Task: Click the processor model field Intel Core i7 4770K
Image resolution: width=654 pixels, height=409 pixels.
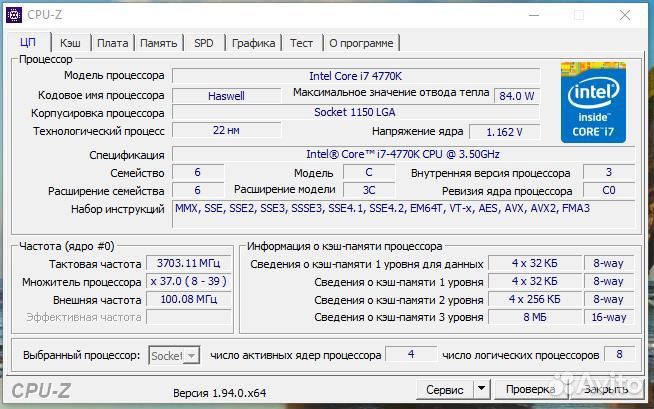Action: [356, 76]
